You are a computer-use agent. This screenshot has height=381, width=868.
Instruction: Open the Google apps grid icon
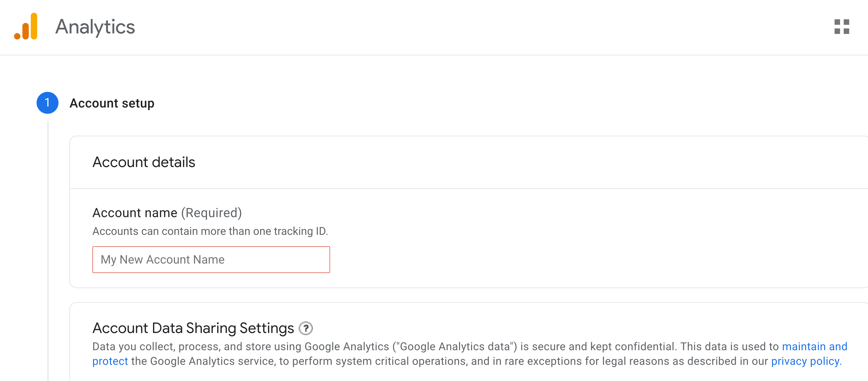coord(841,27)
